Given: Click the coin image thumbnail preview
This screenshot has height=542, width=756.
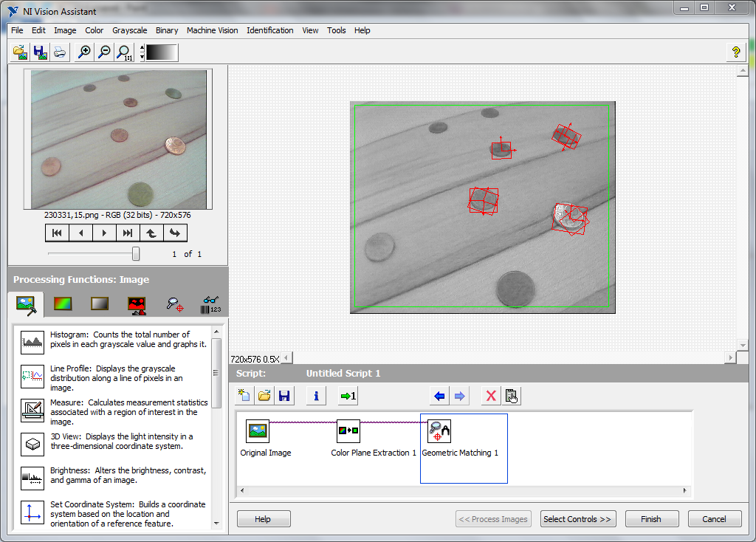Looking at the screenshot, I should (x=119, y=140).
